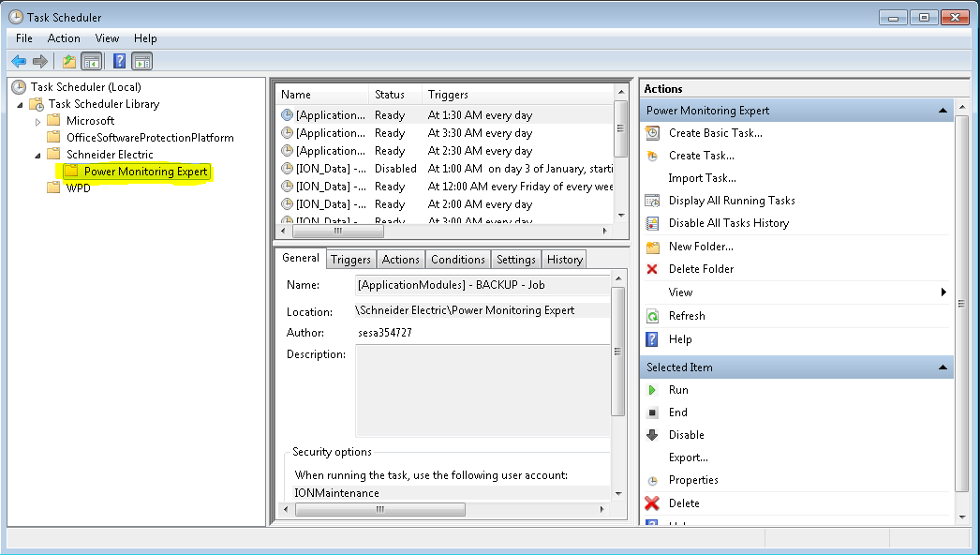This screenshot has height=555, width=980.
Task: Click the task list horizontal scrollbar thumb
Action: pyautogui.click(x=338, y=231)
